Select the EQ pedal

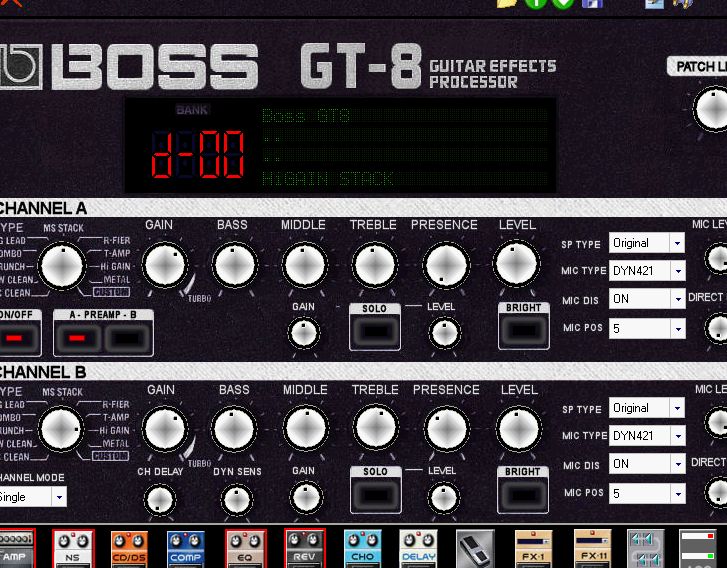245,549
